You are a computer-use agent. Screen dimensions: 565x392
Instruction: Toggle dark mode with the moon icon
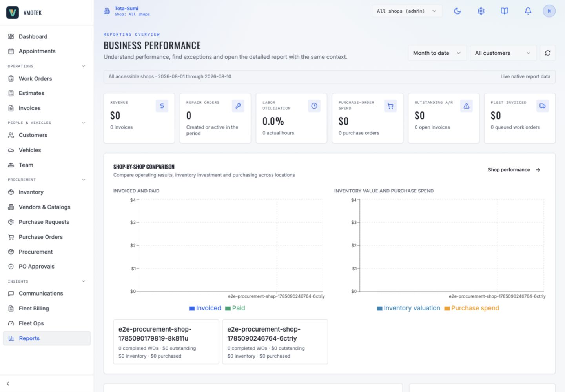pyautogui.click(x=457, y=11)
